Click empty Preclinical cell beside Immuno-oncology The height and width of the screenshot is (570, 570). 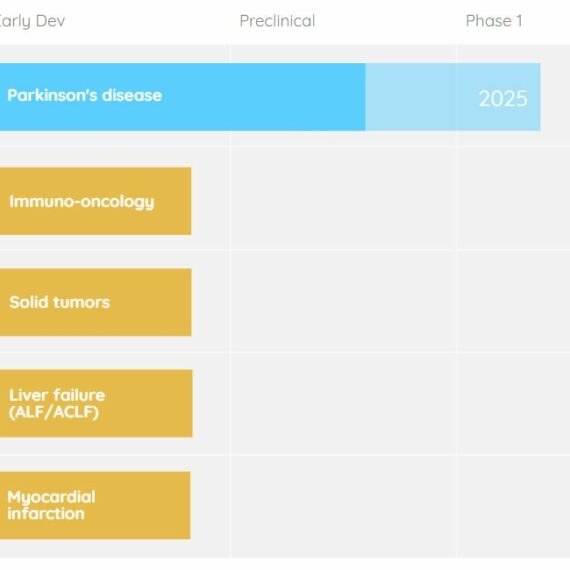click(x=343, y=198)
